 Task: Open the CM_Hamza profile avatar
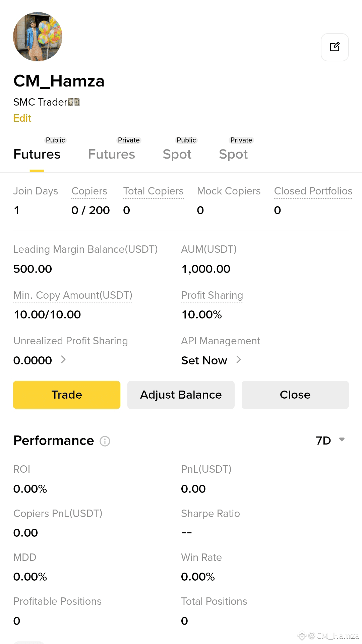point(38,37)
